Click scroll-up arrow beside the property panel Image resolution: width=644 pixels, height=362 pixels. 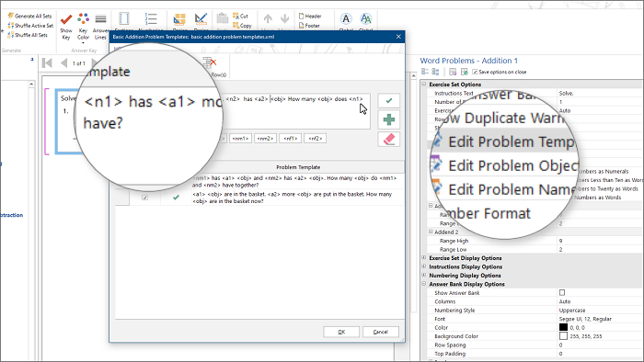coord(414,76)
